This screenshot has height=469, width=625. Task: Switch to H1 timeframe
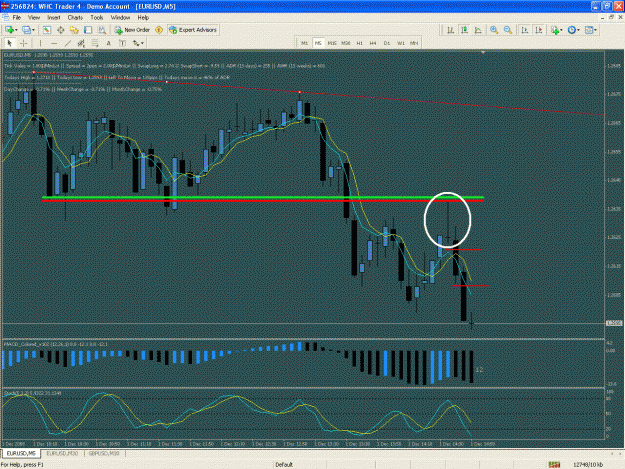(x=360, y=43)
